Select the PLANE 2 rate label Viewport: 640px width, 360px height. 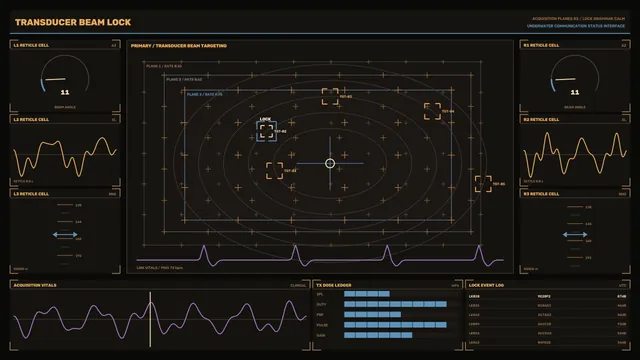(184, 80)
